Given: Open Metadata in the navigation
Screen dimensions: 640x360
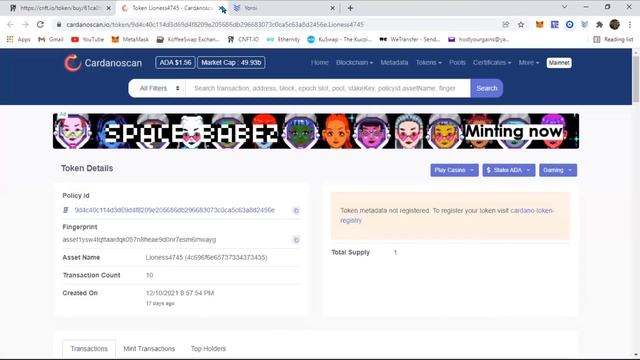Looking at the screenshot, I should (x=394, y=62).
